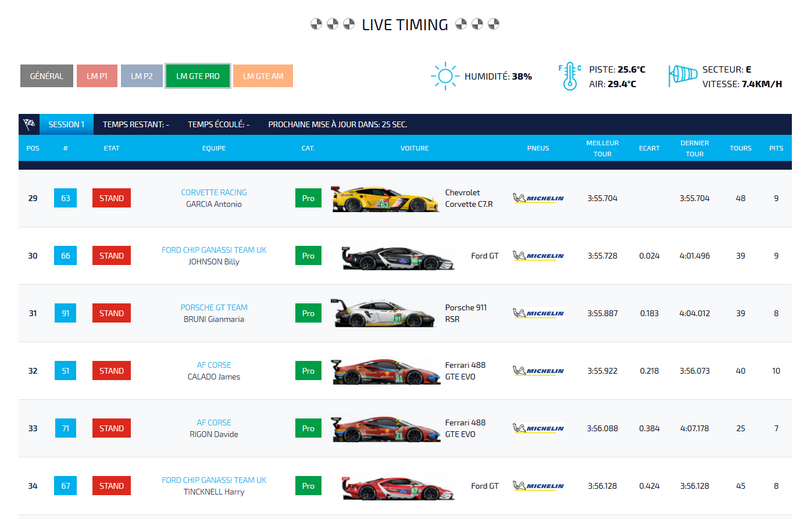Open FORD CHIP GANASSI TEAM UK link for JOHNSON
The image size is (800, 519).
tap(214, 250)
